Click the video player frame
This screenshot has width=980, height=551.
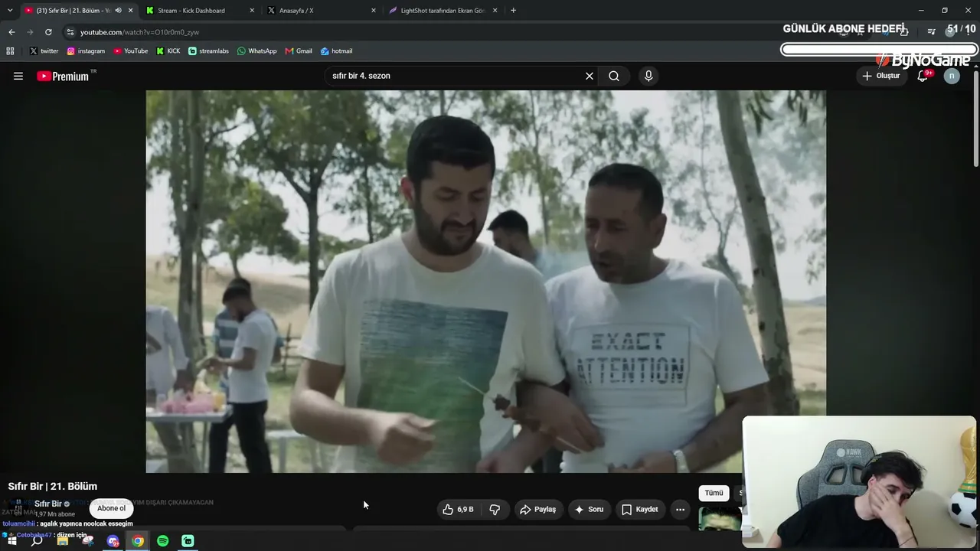(485, 281)
